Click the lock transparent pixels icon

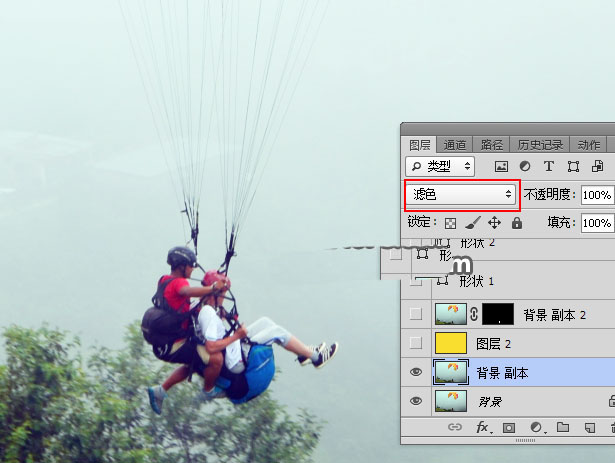pos(451,223)
